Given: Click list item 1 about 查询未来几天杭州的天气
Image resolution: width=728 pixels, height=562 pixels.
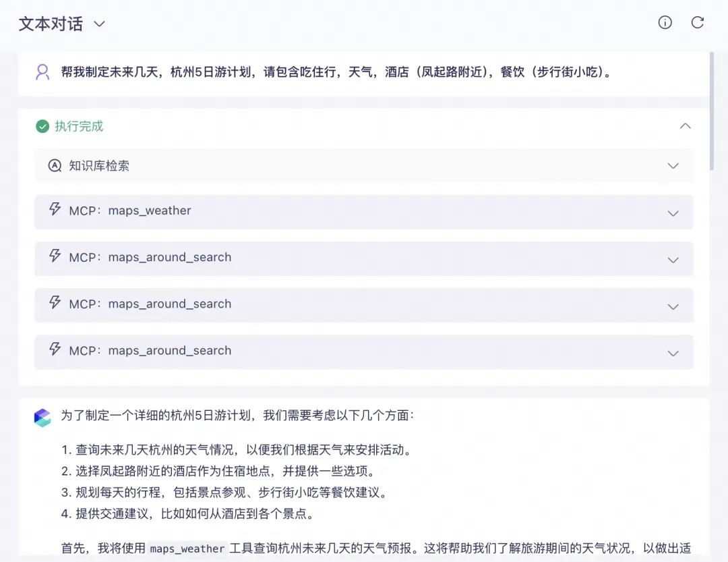Looking at the screenshot, I should coord(237,450).
